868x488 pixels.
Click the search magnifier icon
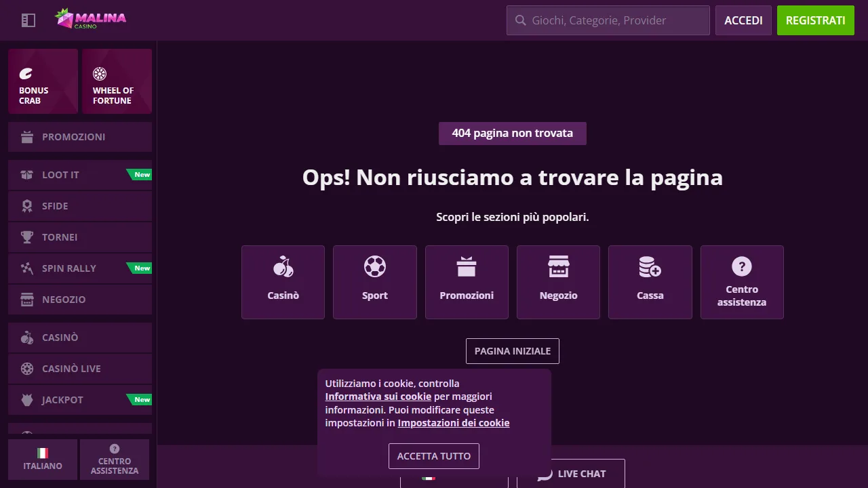pyautogui.click(x=521, y=20)
